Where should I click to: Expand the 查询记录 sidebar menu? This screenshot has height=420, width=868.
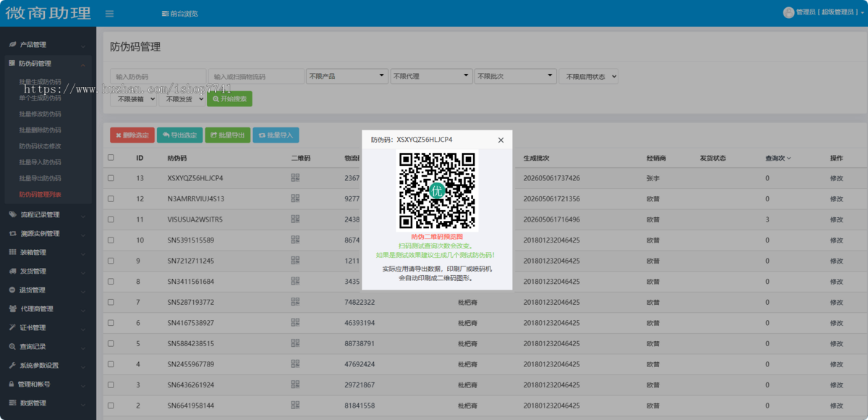pos(48,346)
